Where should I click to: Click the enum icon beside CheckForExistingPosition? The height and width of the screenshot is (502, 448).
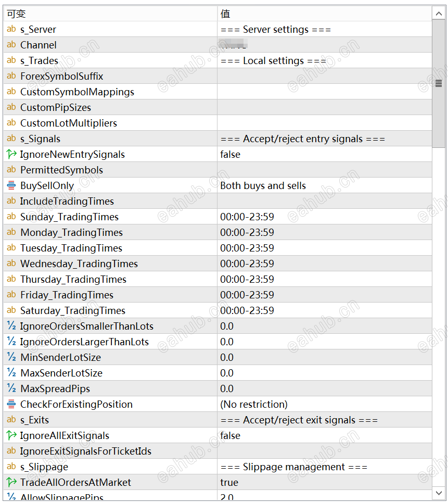[x=11, y=404]
